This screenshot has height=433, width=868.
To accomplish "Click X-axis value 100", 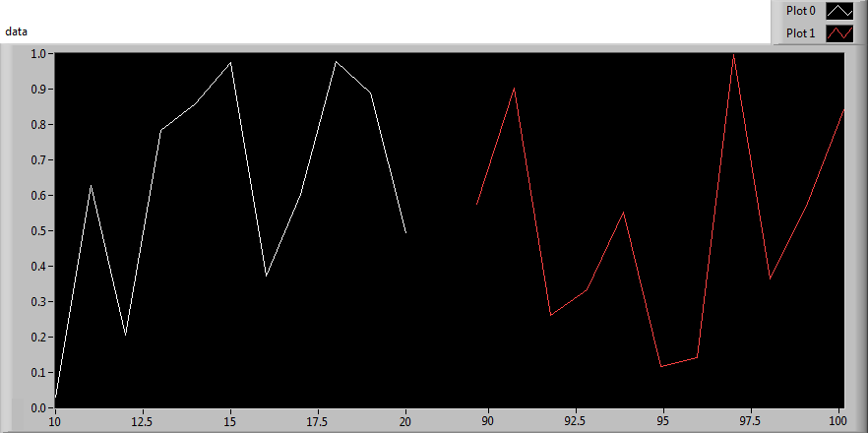I will [838, 421].
